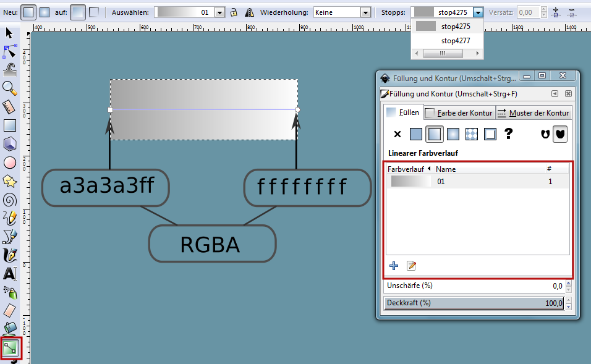Adjust the Deckkraft (%) slider
Viewport: 591px width, 364px height.
(474, 303)
